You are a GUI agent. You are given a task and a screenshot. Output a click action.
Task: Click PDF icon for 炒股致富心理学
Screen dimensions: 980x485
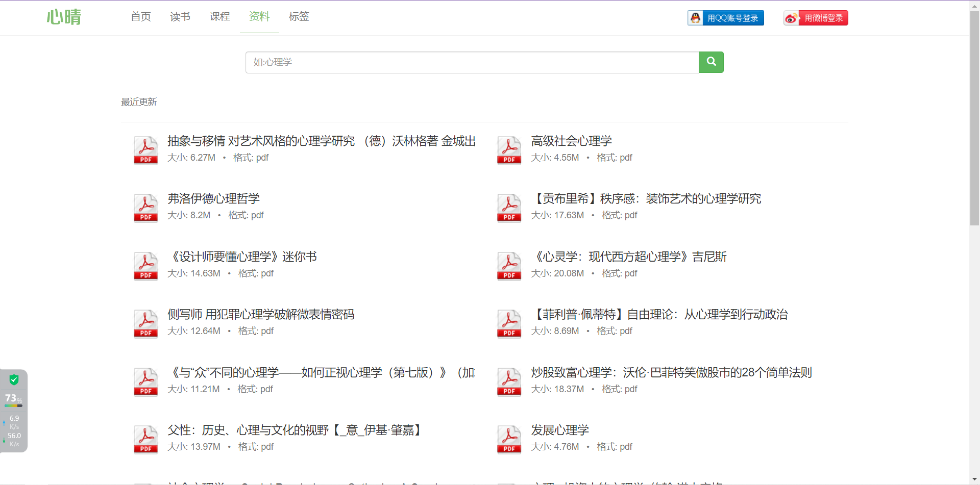(509, 381)
